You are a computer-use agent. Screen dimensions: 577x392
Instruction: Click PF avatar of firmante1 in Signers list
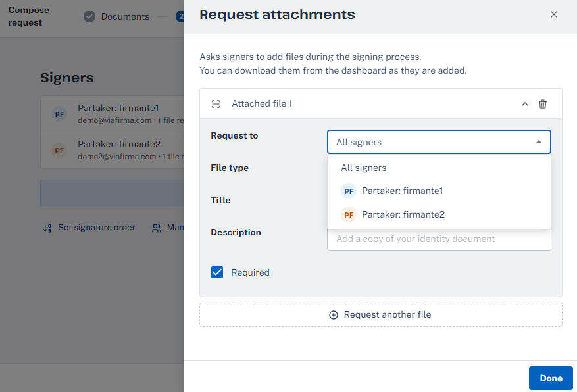[x=59, y=114]
